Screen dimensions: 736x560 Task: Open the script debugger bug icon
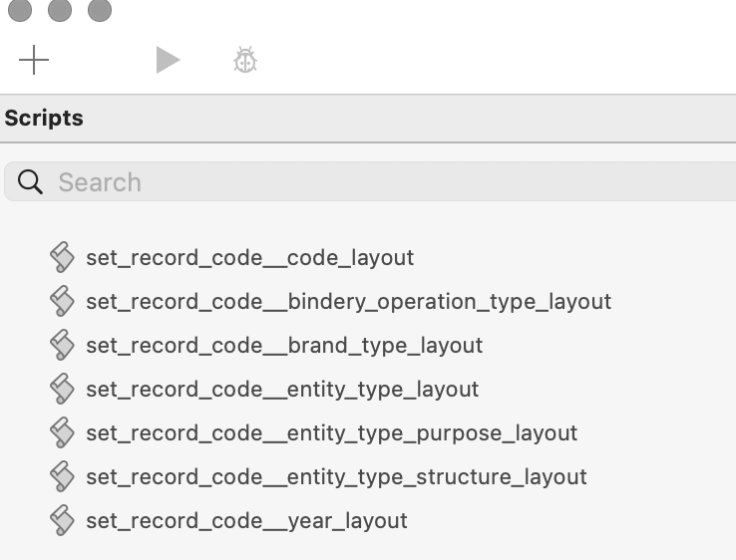pyautogui.click(x=245, y=60)
